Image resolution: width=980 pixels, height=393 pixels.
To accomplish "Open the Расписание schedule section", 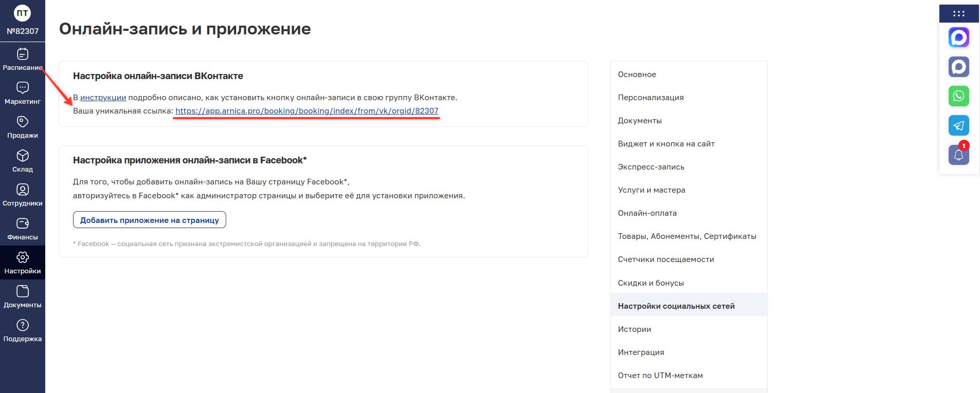I will pos(23,60).
